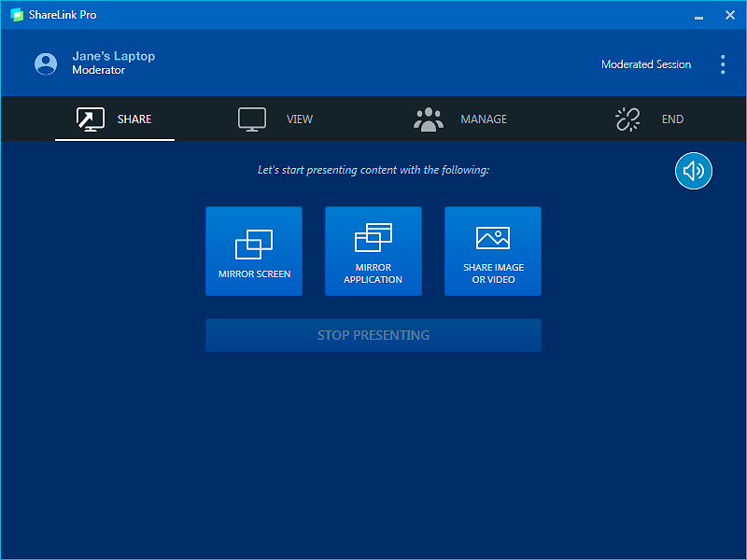Click the Jane's Laptop device name
Viewport: 747px width, 560px height.
coord(114,56)
